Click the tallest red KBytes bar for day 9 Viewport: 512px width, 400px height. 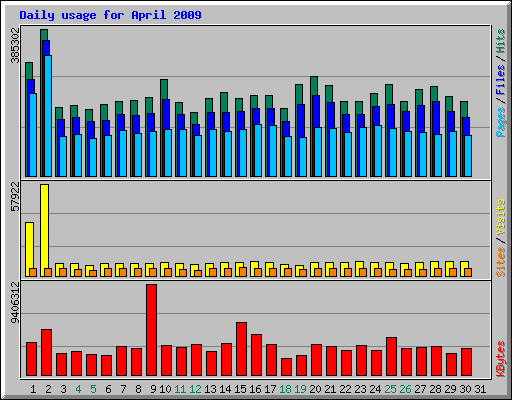click(151, 330)
